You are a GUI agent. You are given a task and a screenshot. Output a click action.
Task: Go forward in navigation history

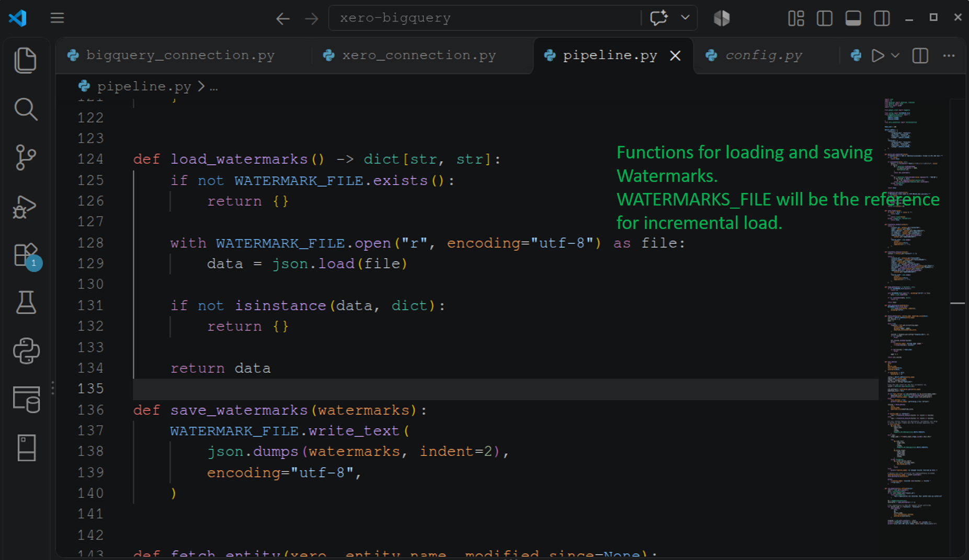[x=312, y=19]
